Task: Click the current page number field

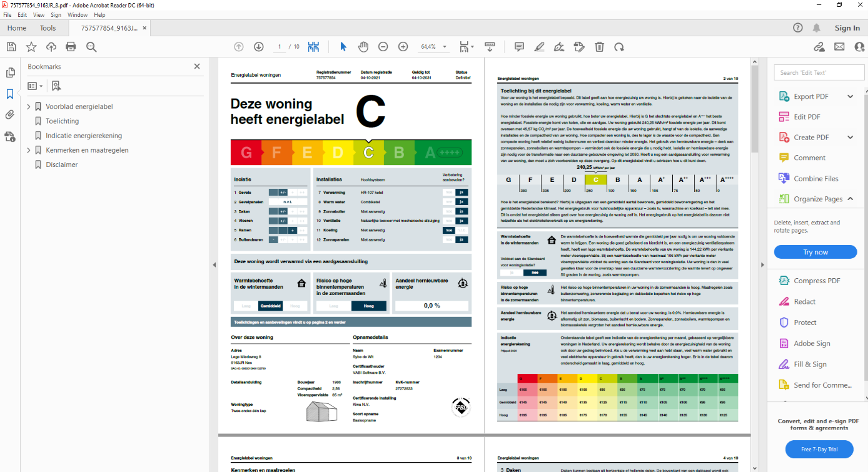Action: pos(280,47)
